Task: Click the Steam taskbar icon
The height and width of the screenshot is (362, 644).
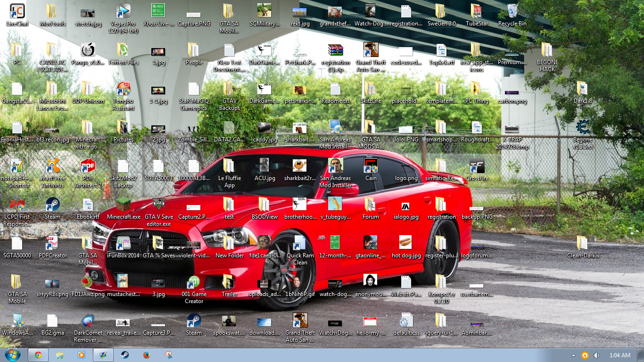Action: pos(125,355)
